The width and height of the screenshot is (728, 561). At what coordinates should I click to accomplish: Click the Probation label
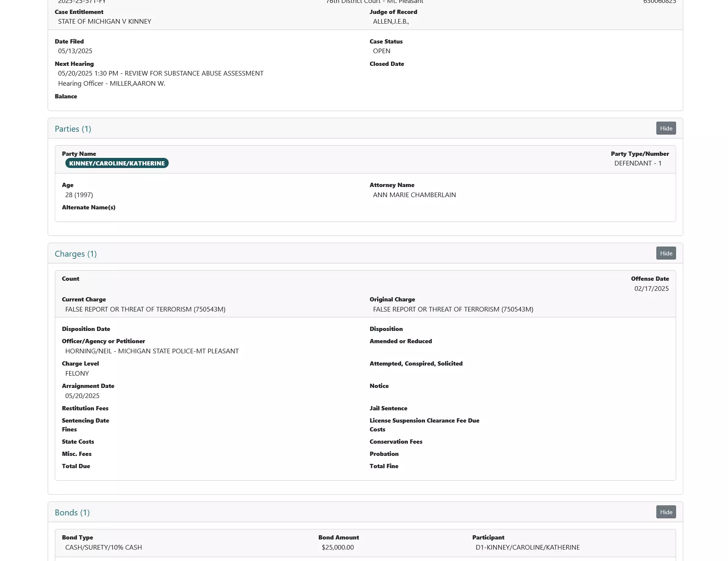pyautogui.click(x=384, y=454)
